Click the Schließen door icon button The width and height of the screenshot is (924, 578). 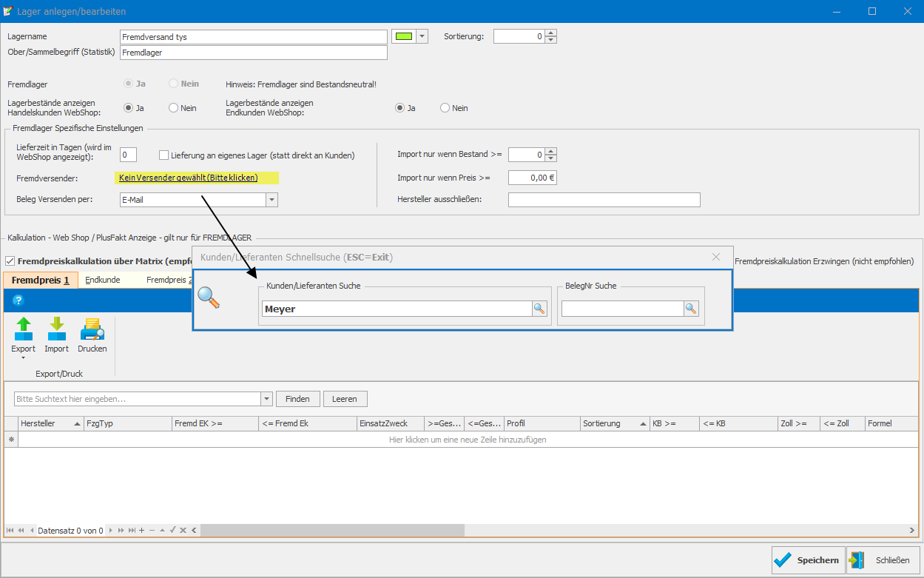point(883,560)
